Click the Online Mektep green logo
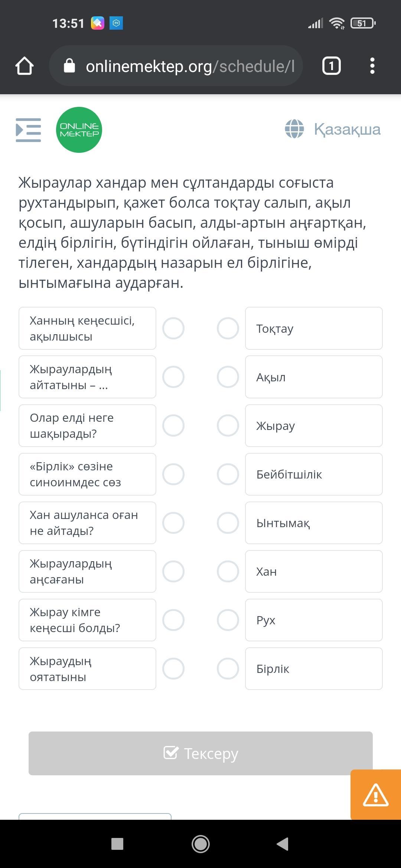Screen dimensions: 401x868 (x=79, y=130)
